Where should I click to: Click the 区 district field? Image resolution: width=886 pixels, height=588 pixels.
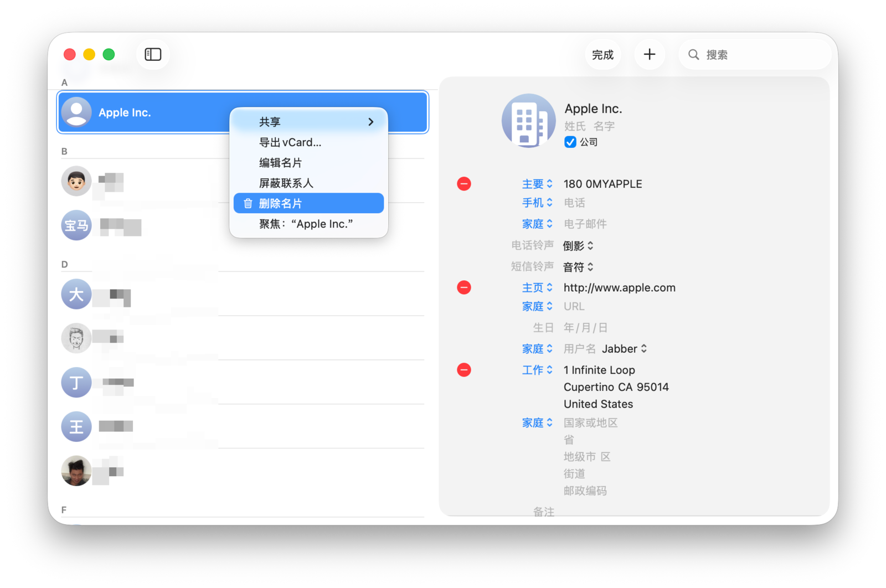click(x=606, y=457)
